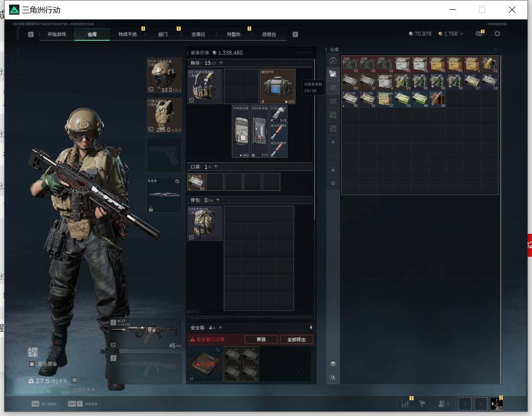Click the warehouse sidebar lock icon
Image resolution: width=532 pixels, height=416 pixels.
coord(333,169)
